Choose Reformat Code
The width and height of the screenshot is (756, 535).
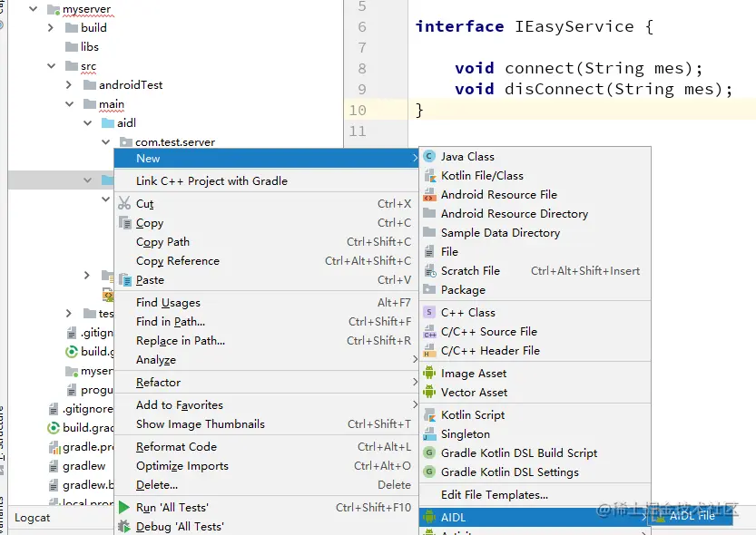point(266,447)
